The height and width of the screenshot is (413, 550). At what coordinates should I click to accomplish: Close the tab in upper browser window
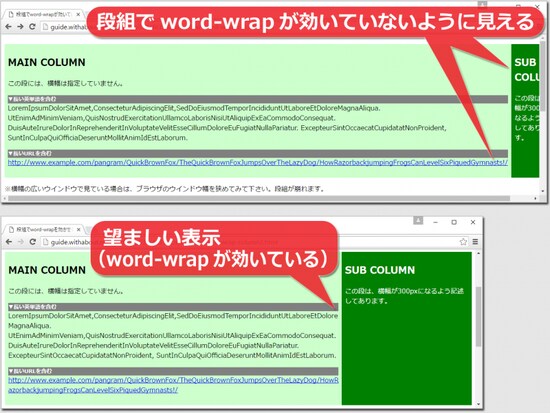(x=78, y=14)
